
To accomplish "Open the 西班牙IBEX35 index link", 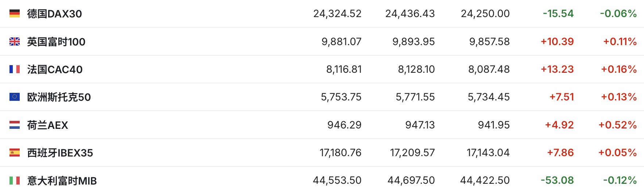I will pyautogui.click(x=60, y=153).
